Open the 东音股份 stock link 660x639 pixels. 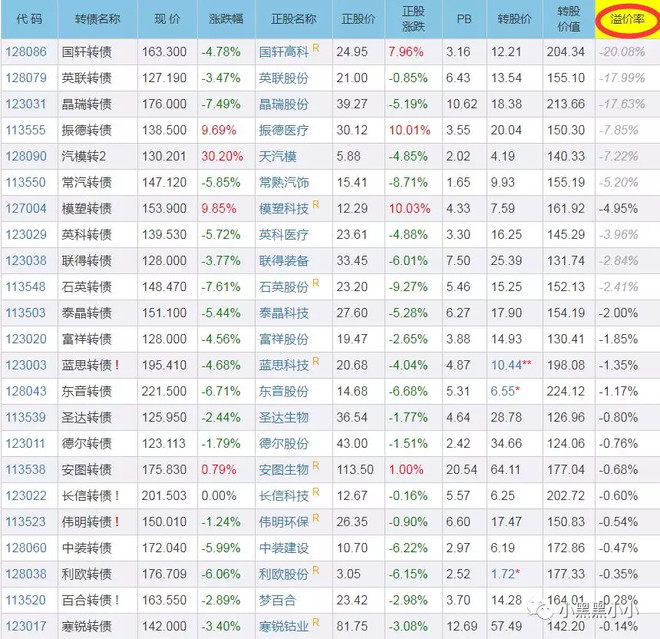pos(284,391)
